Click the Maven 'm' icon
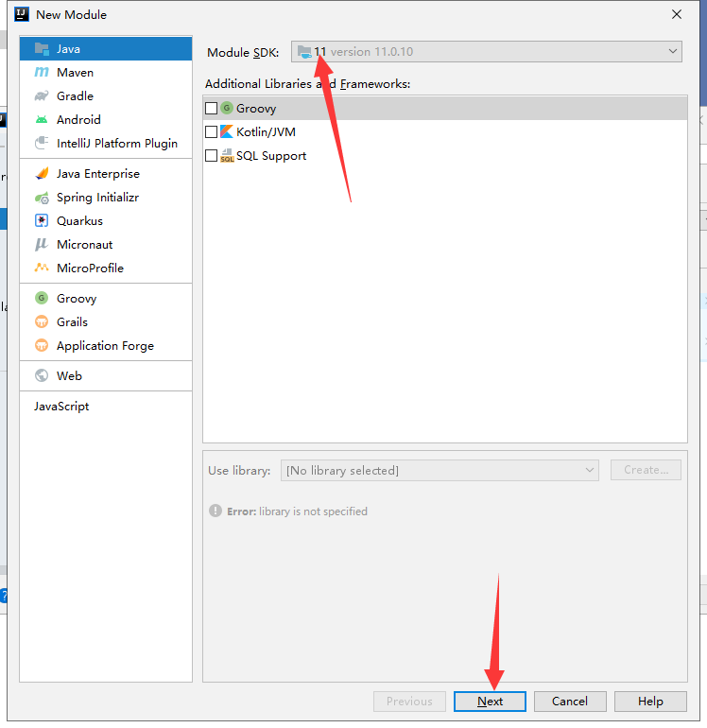Viewport: 707px width, 728px height. point(42,73)
